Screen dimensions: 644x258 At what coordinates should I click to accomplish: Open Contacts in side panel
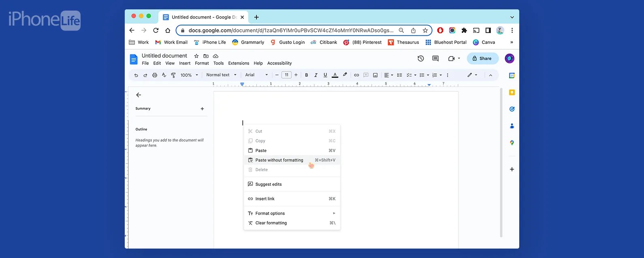tap(512, 126)
